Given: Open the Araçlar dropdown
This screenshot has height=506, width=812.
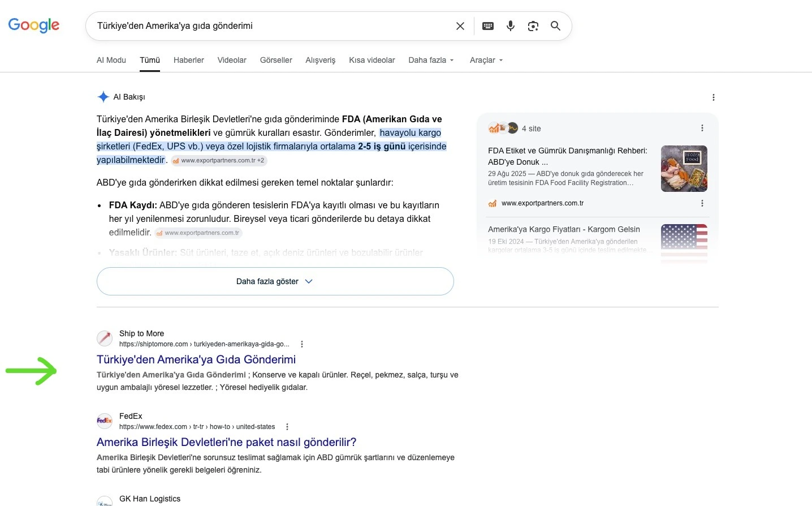Looking at the screenshot, I should click(486, 60).
